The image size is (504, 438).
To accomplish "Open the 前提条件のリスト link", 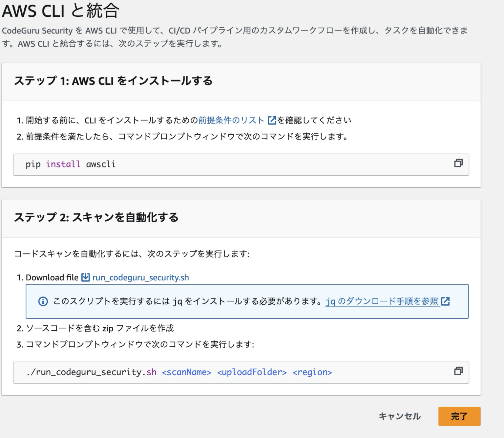I will coord(231,120).
